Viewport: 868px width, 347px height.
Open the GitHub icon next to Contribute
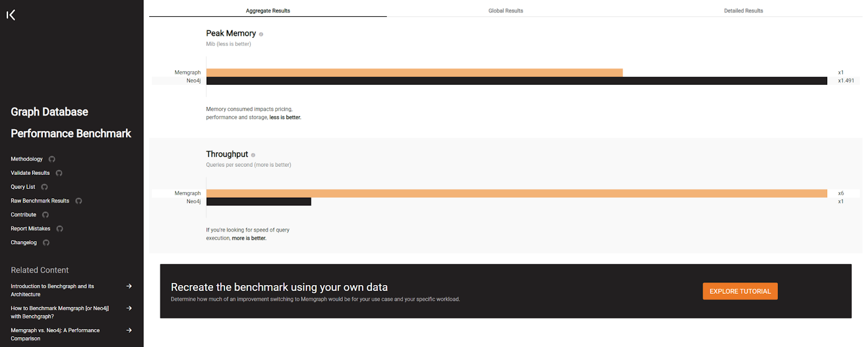(46, 215)
